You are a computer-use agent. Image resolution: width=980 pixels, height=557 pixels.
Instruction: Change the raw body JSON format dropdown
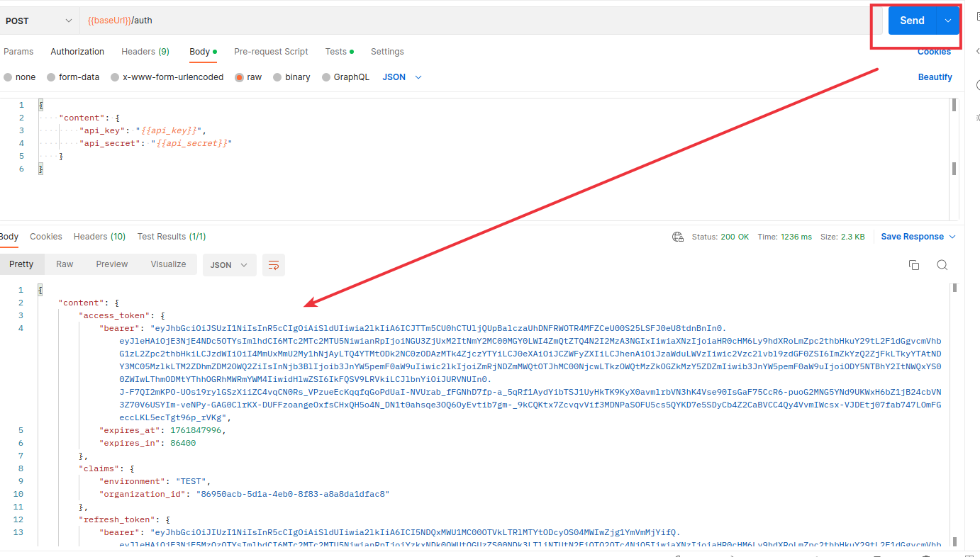(x=402, y=77)
